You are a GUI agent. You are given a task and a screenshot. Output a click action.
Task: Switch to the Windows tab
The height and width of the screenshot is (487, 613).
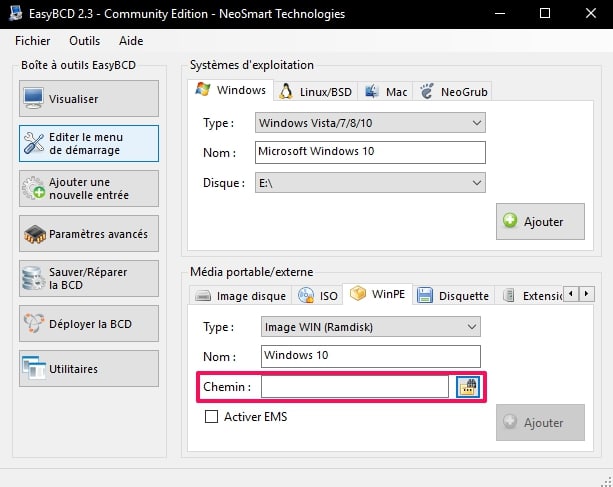click(x=230, y=90)
